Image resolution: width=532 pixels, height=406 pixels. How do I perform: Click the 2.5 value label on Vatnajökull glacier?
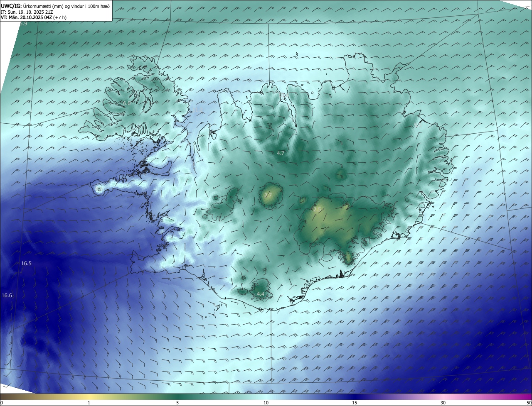point(317,210)
